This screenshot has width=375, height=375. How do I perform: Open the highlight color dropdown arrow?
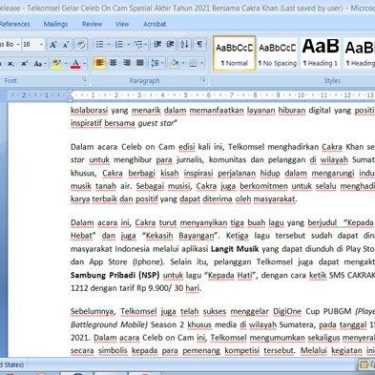coord(66,63)
